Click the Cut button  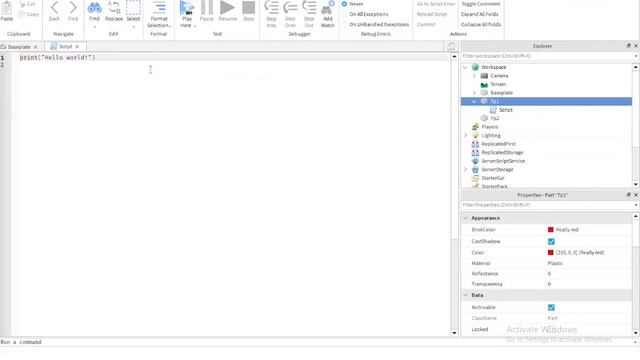pos(28,4)
